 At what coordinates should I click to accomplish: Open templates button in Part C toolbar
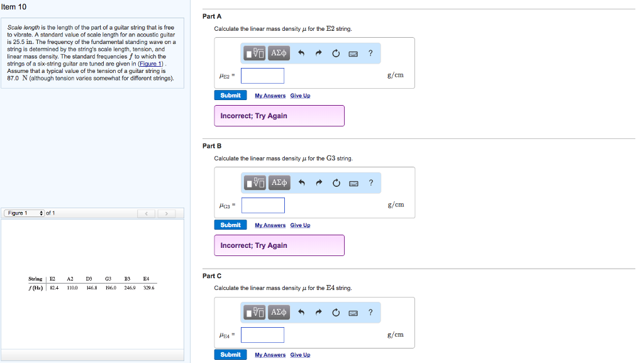coord(254,313)
